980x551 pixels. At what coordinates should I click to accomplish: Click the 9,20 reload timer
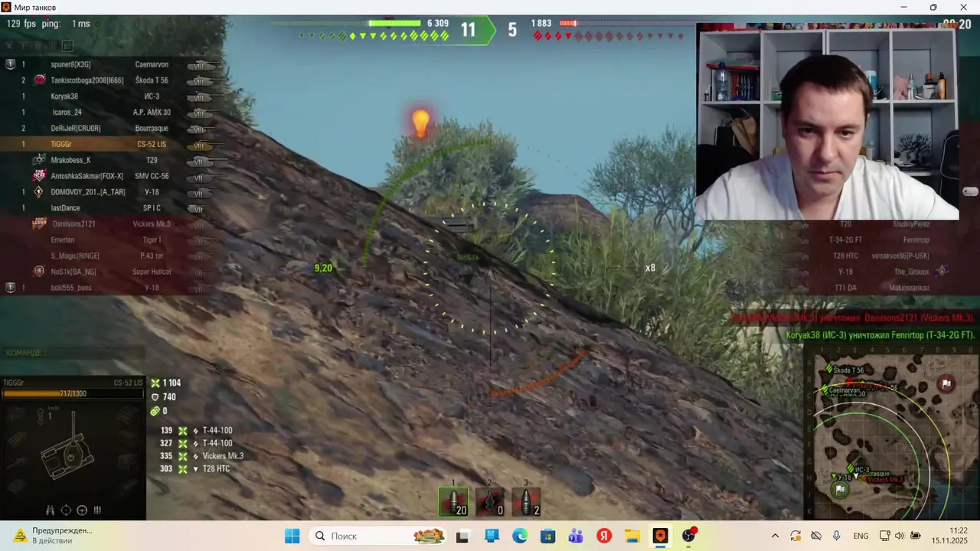pos(323,268)
